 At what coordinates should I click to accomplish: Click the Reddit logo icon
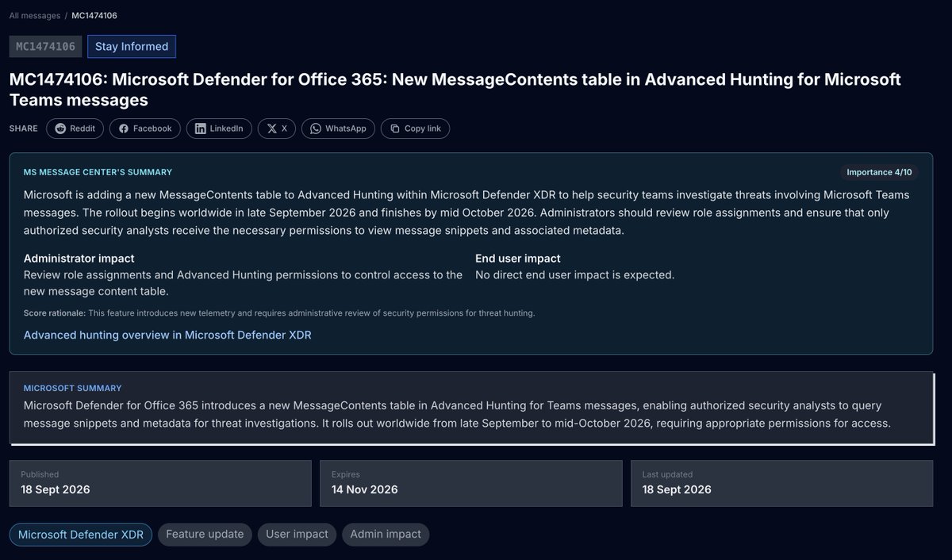pyautogui.click(x=60, y=128)
